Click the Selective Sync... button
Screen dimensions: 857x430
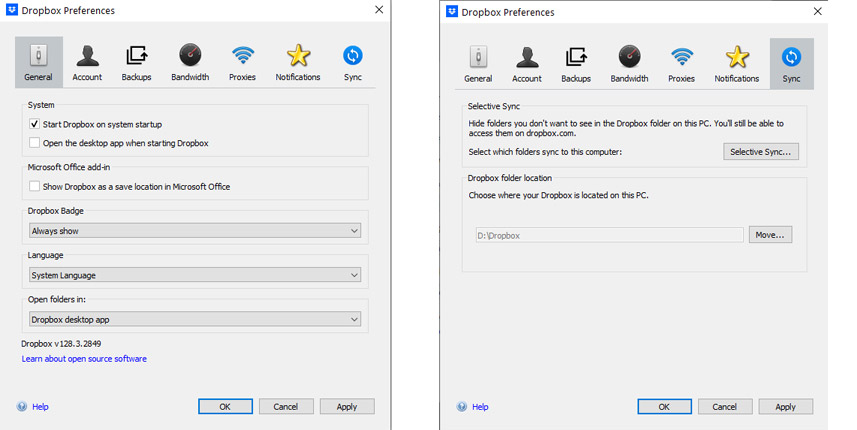pyautogui.click(x=761, y=152)
